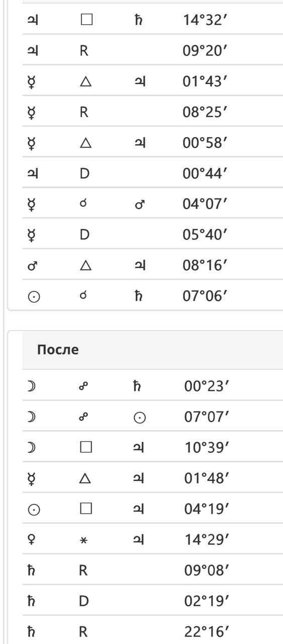Click the D marker in the 00°44′ row

(x=84, y=174)
